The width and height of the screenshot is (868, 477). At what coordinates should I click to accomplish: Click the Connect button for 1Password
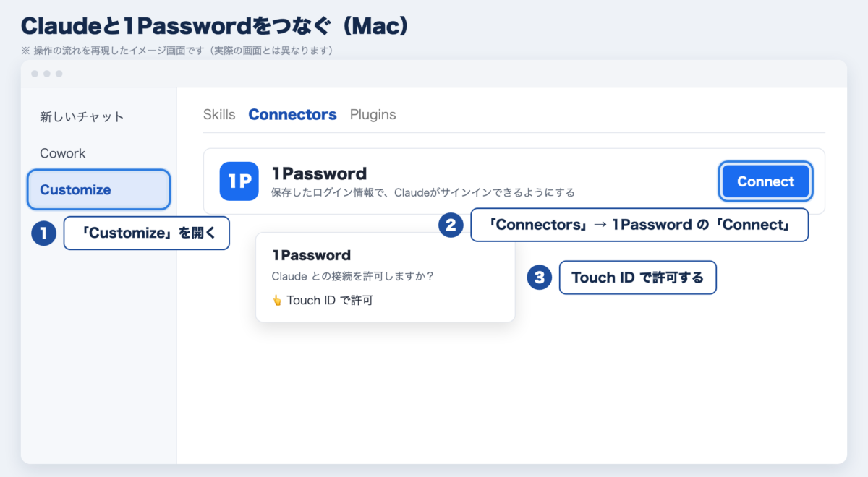click(766, 181)
